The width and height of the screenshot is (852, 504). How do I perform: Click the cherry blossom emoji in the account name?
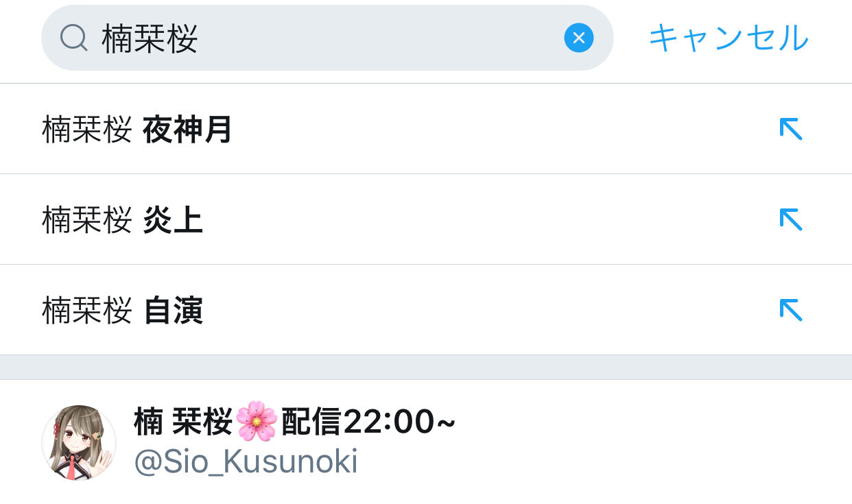coord(257,422)
